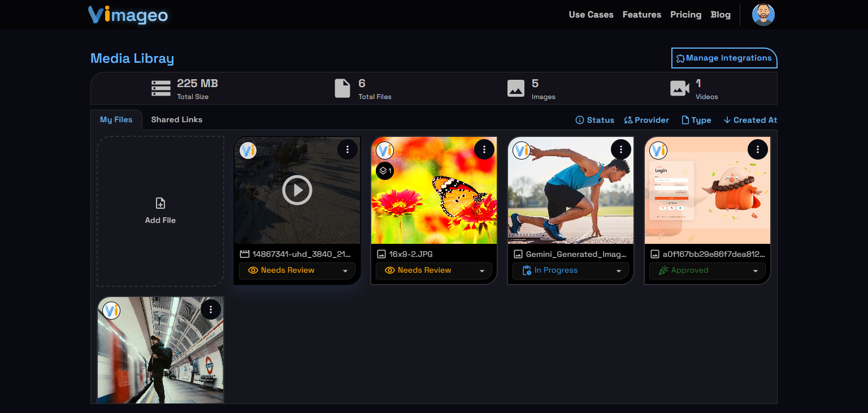This screenshot has height=413, width=868.
Task: Open the Needs Review dropdown on 16x9-2.JPG
Action: [x=434, y=270]
